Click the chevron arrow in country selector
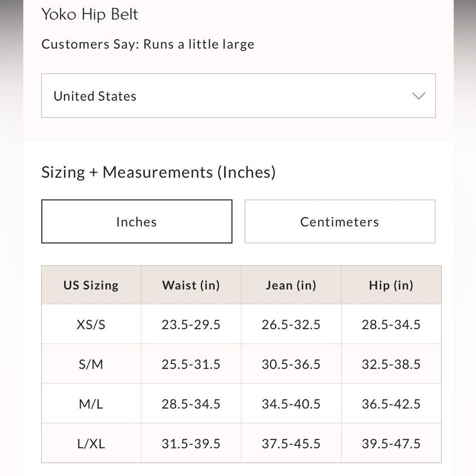Screen dimensions: 476x476 point(418,96)
